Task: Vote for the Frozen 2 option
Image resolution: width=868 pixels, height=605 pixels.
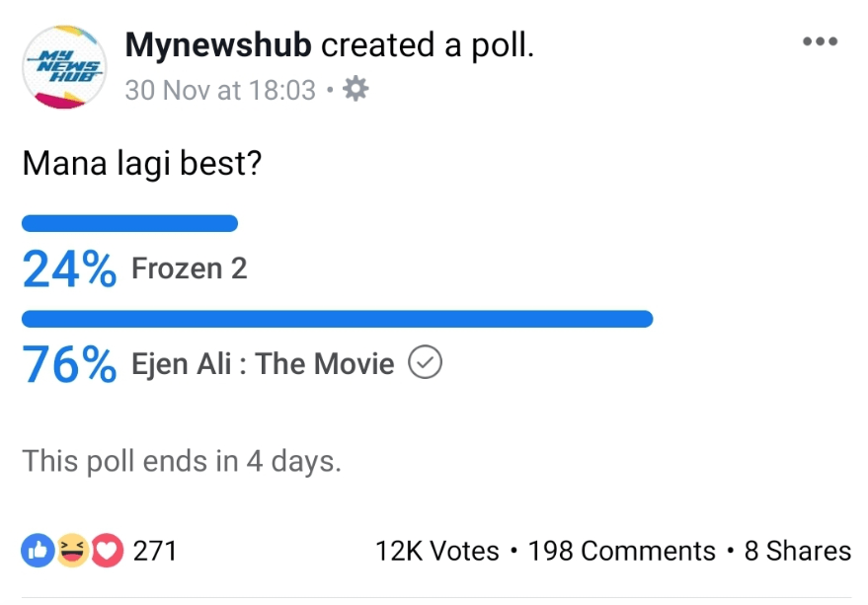Action: coord(189,269)
